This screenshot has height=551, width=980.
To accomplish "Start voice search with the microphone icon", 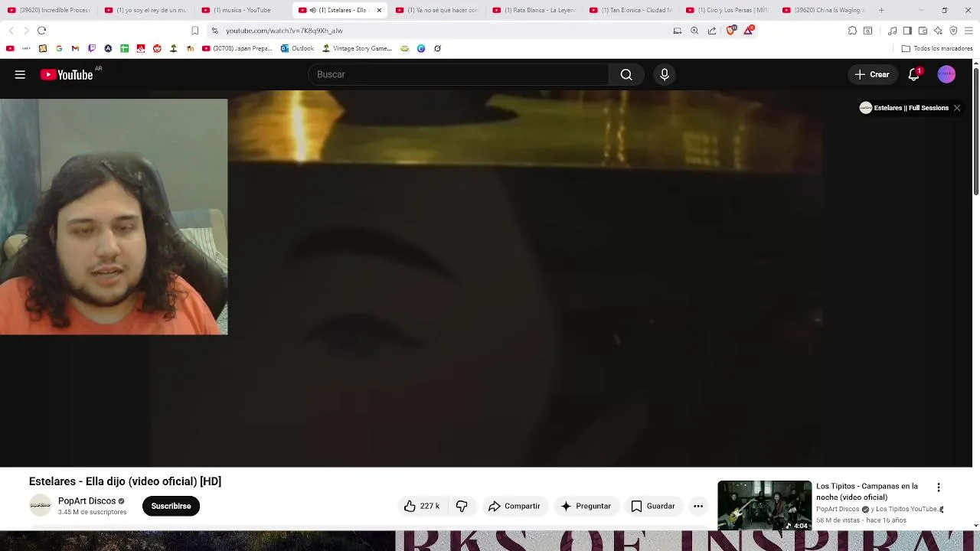I will pos(665,74).
